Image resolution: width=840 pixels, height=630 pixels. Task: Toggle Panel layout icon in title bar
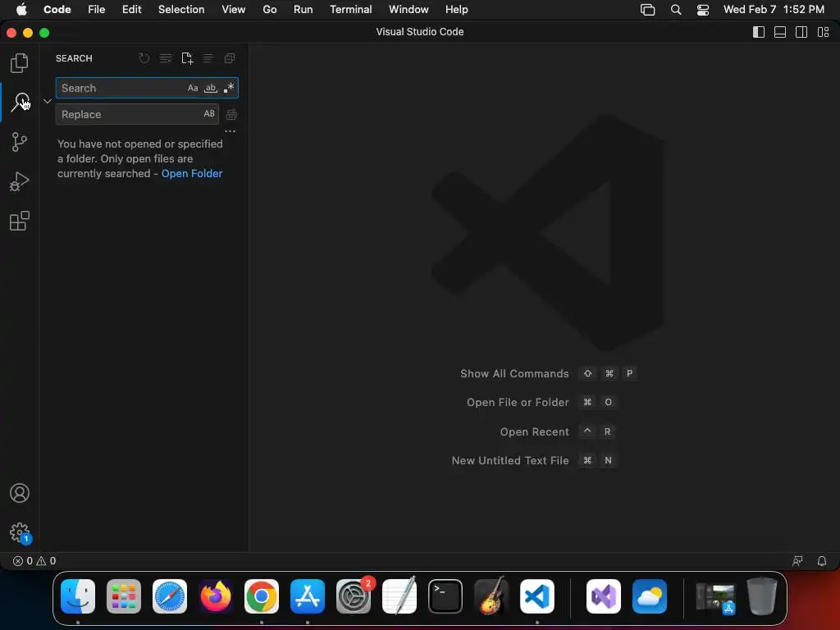coord(780,32)
